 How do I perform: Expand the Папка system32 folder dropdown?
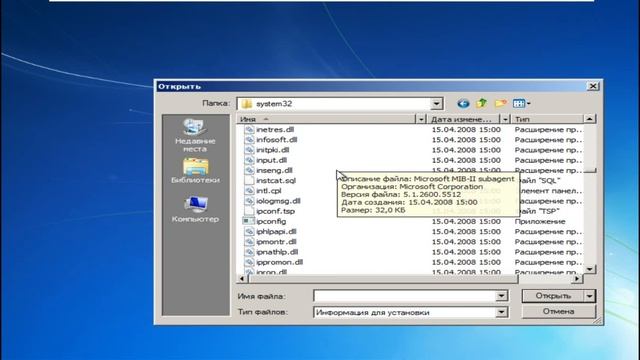point(436,104)
